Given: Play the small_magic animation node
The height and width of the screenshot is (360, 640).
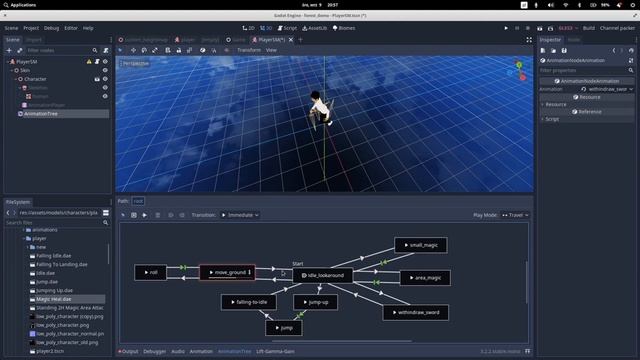Looking at the screenshot, I should 406,245.
